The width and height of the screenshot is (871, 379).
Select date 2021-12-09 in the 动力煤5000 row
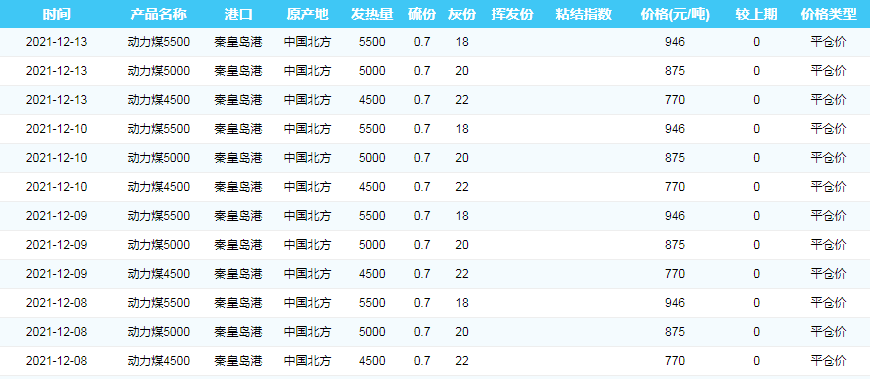click(57, 245)
